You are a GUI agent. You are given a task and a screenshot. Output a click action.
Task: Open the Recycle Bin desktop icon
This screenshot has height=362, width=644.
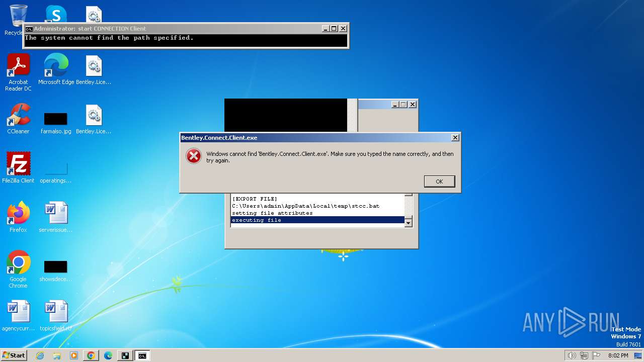(18, 20)
